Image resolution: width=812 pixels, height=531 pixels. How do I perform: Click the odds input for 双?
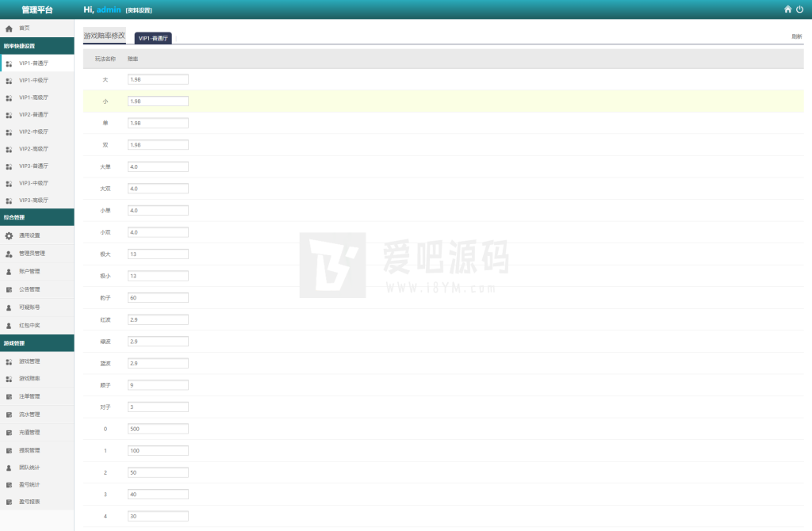pyautogui.click(x=158, y=145)
